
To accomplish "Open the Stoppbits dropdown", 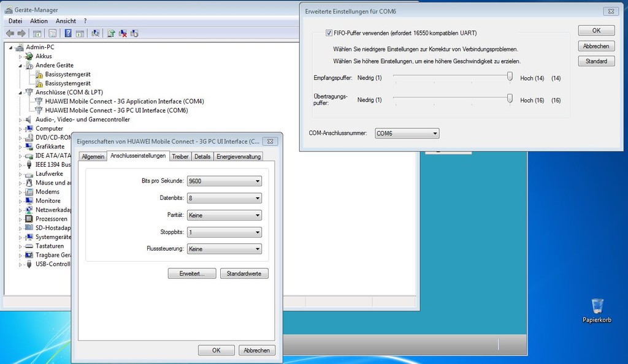I will (224, 232).
